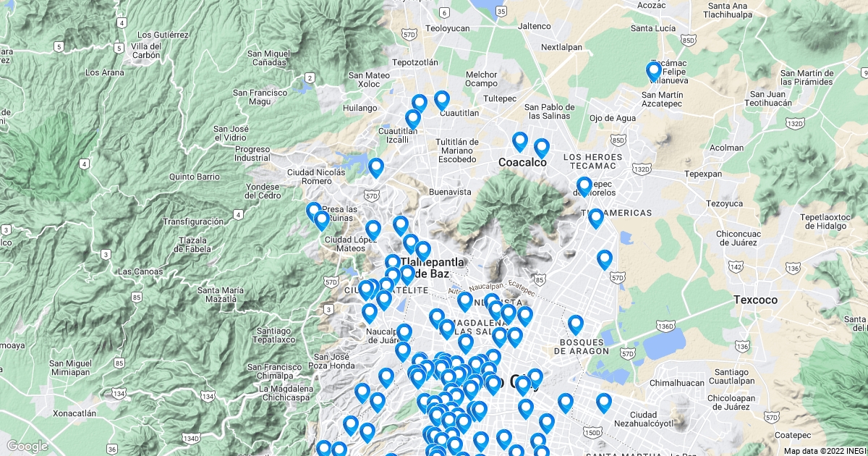
Task: Select the pin beside the Cuautitlán label
Action: click(442, 101)
